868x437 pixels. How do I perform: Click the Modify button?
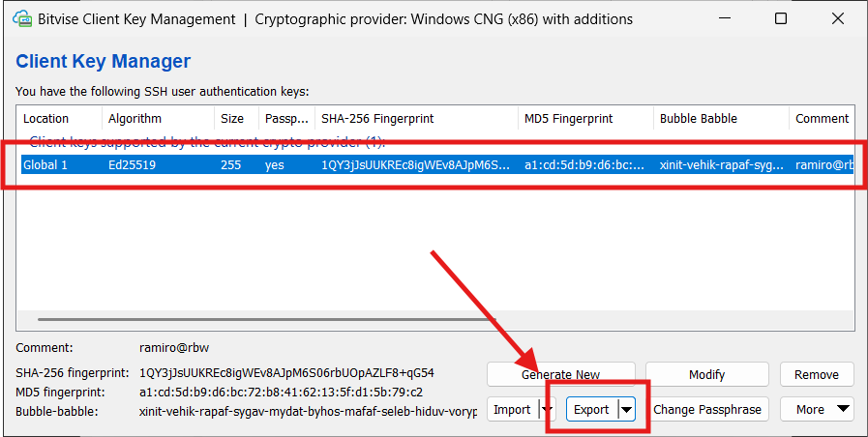tap(707, 374)
